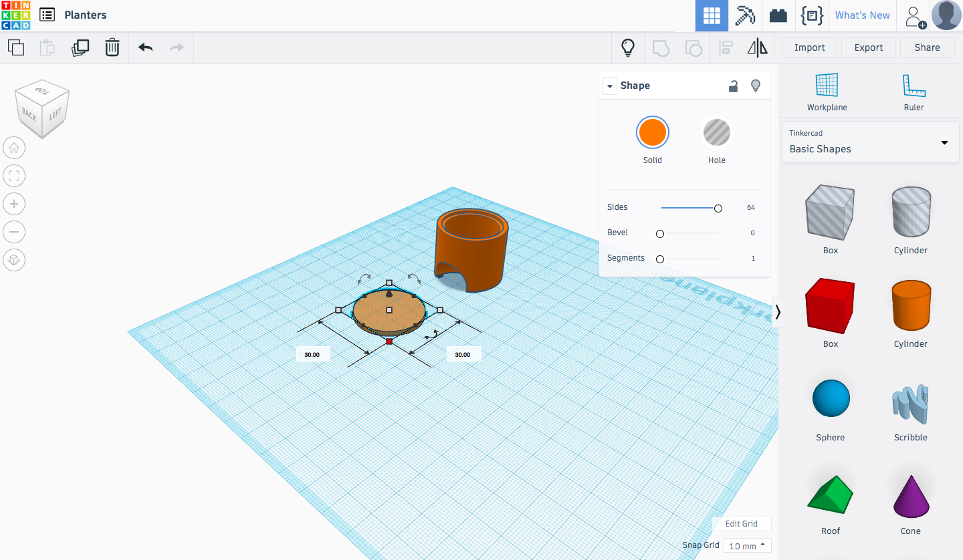The height and width of the screenshot is (560, 963).
Task: Redo the last action
Action: 177,47
